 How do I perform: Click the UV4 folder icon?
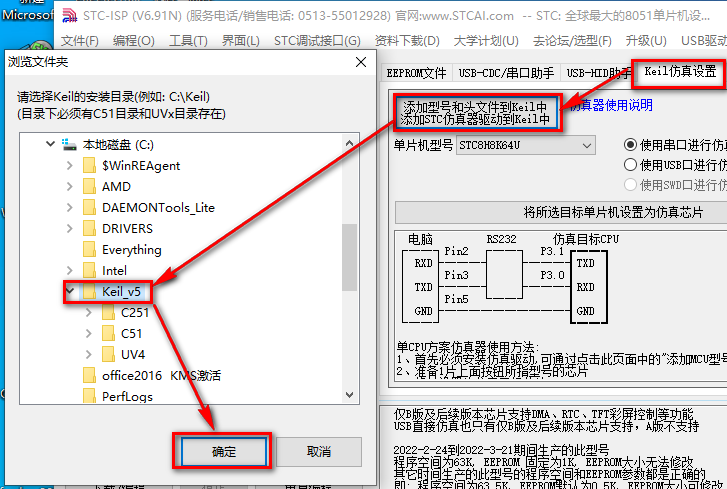[108, 355]
